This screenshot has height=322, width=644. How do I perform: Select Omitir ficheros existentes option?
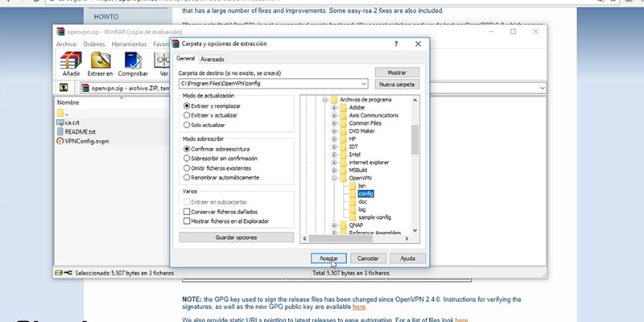[187, 168]
